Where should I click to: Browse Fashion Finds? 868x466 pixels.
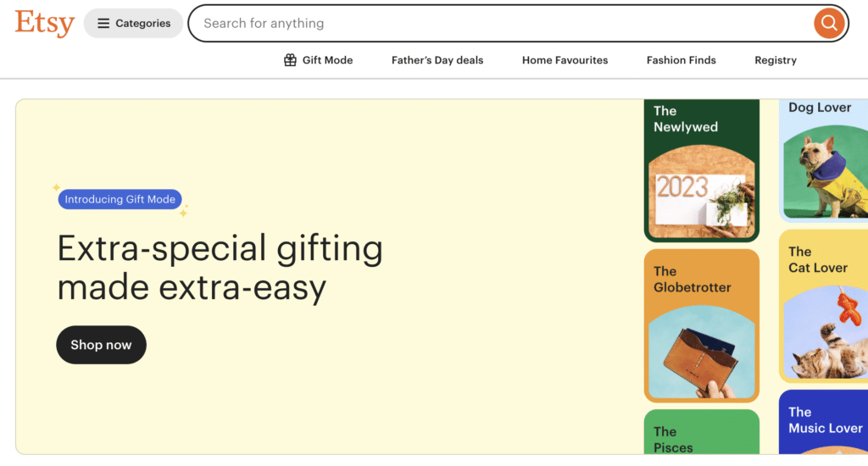[681, 60]
